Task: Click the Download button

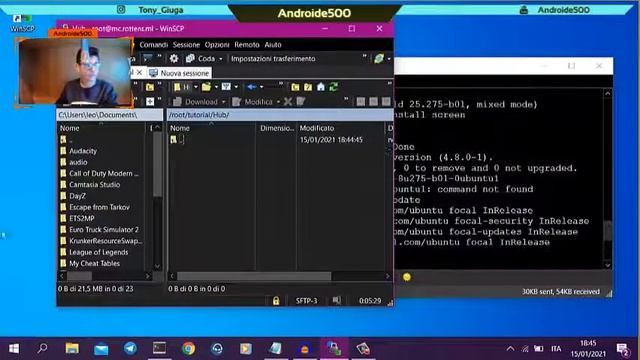Action: point(196,102)
